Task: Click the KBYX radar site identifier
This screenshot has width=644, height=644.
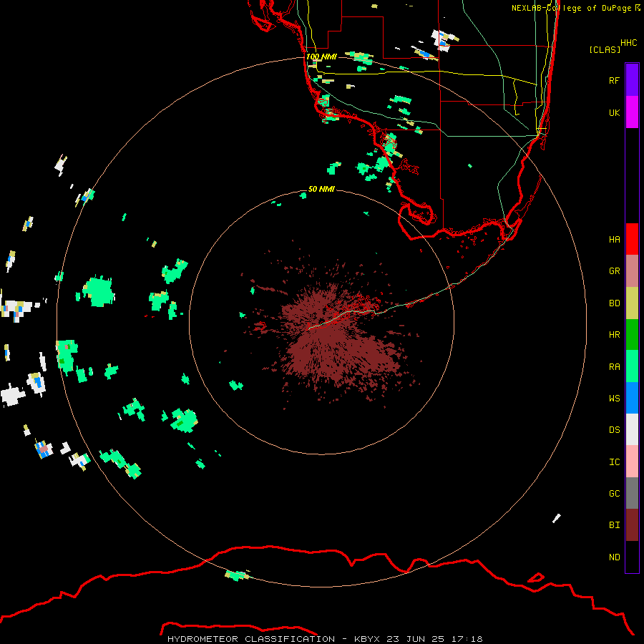Action: pos(367,639)
